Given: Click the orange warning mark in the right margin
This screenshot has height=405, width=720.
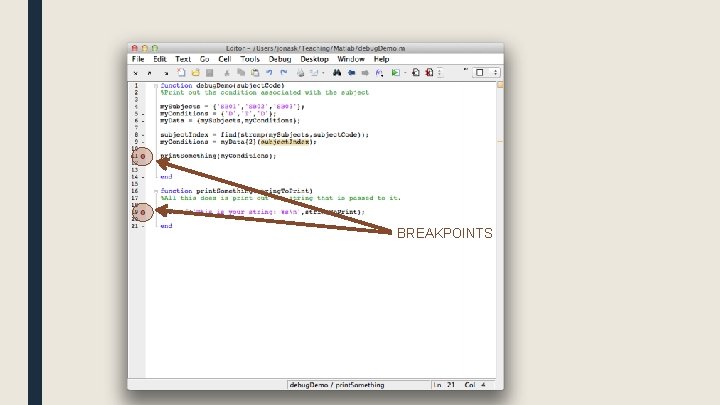Looking at the screenshot, I should coord(500,141).
